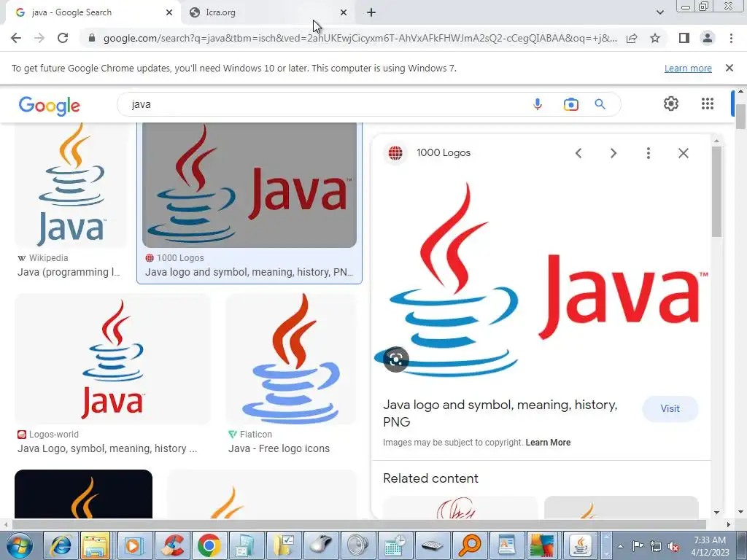Open the Chrome profile avatar
Screen dimensions: 747x560
tap(708, 38)
